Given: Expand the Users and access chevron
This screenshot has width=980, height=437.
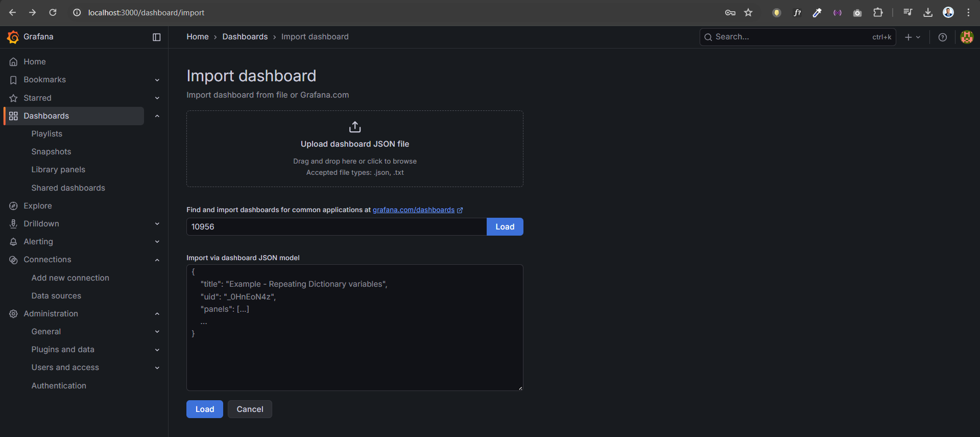Looking at the screenshot, I should click(x=157, y=367).
